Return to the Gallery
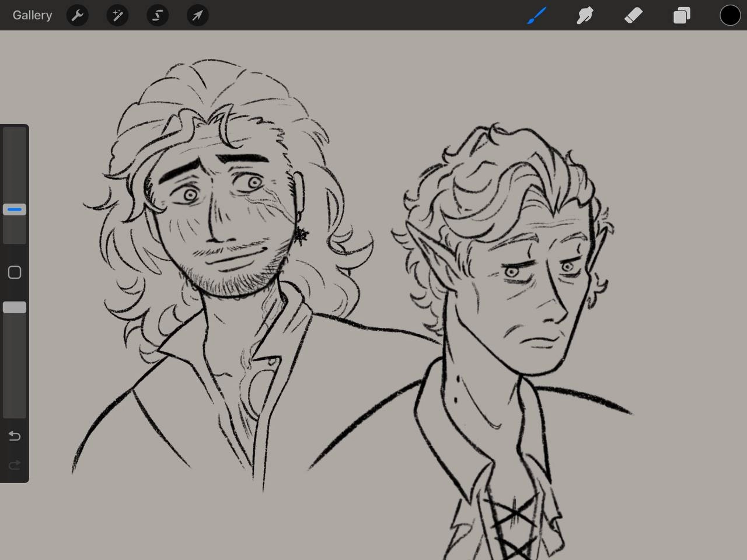 [32, 15]
